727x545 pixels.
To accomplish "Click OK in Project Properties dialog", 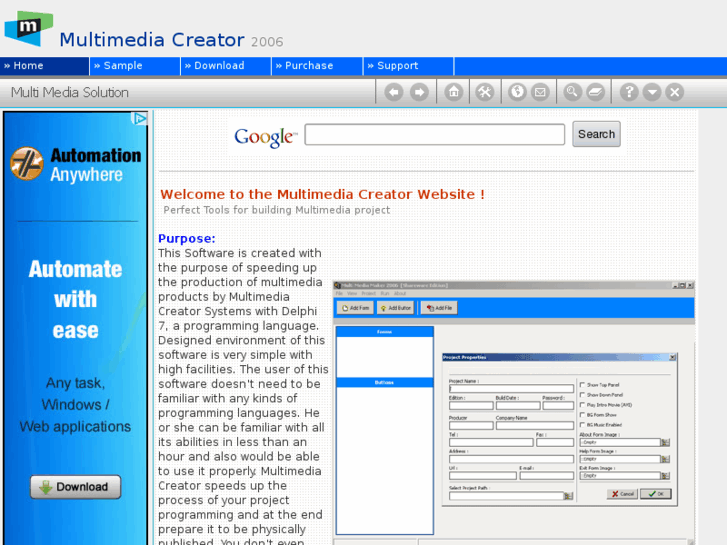I will pyautogui.click(x=656, y=494).
